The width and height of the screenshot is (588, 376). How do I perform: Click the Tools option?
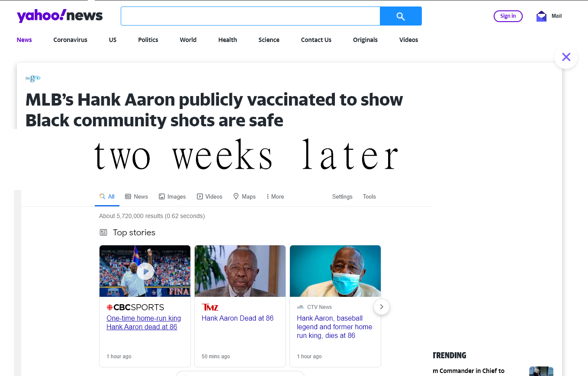tap(370, 196)
